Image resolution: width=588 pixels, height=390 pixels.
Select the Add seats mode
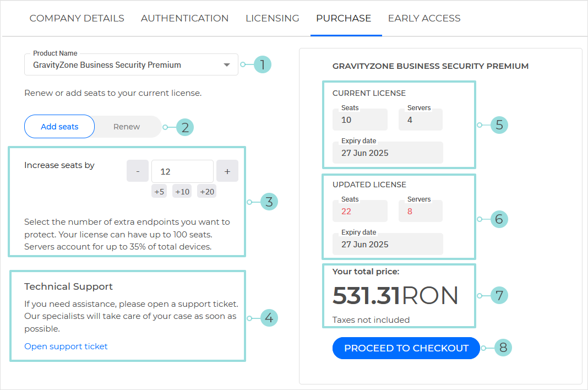[59, 127]
